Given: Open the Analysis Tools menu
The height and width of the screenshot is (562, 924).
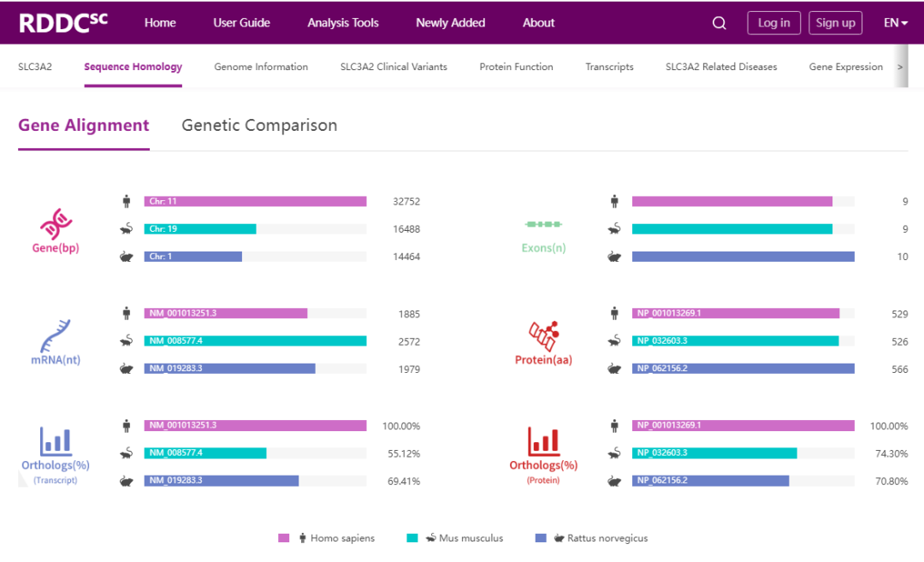Looking at the screenshot, I should (x=343, y=23).
